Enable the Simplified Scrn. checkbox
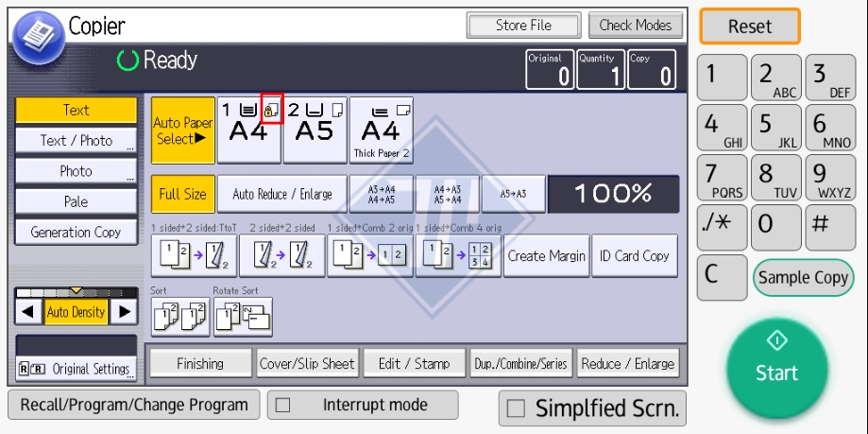The height and width of the screenshot is (434, 868). click(x=516, y=408)
